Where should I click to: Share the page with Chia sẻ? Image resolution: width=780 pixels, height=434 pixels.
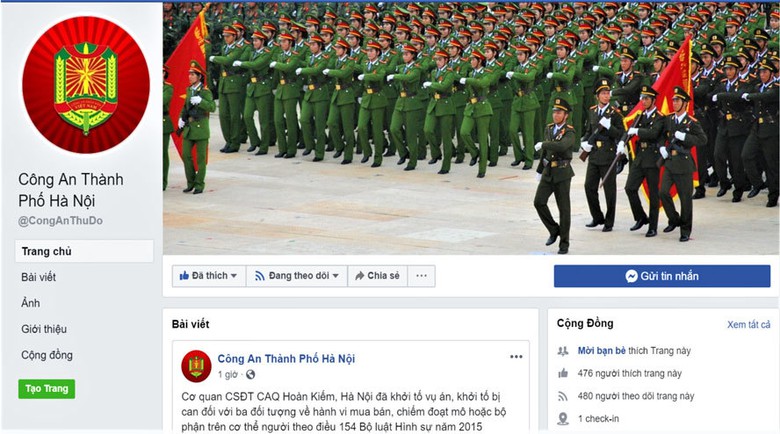coord(378,276)
